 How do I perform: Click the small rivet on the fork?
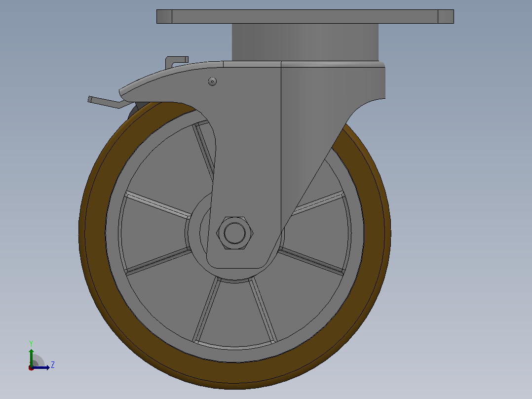[212, 81]
